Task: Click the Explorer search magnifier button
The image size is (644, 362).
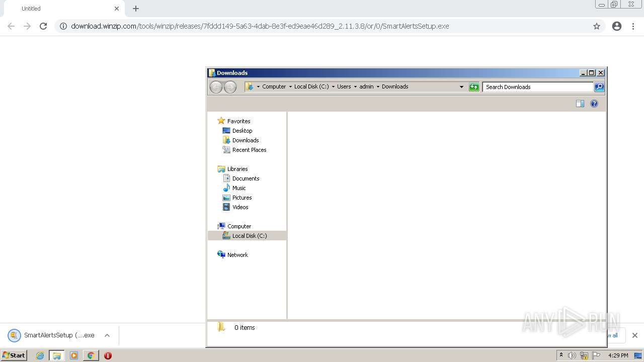Action: coord(599,87)
